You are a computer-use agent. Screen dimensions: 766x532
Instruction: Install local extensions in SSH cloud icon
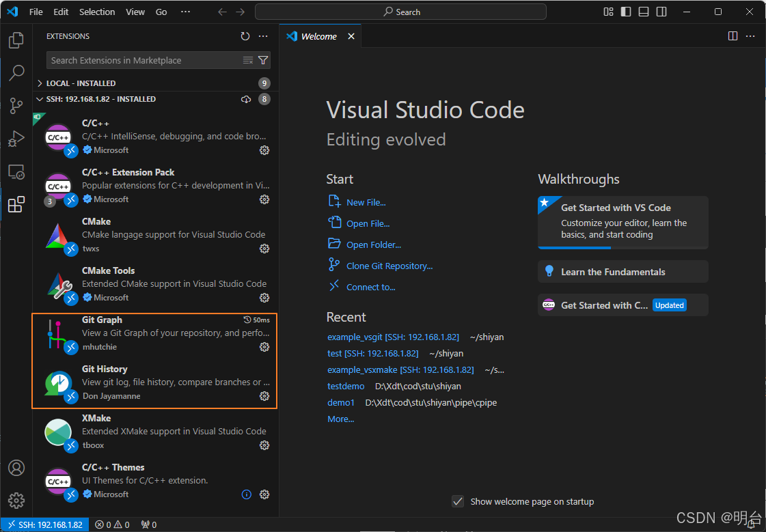click(x=246, y=99)
